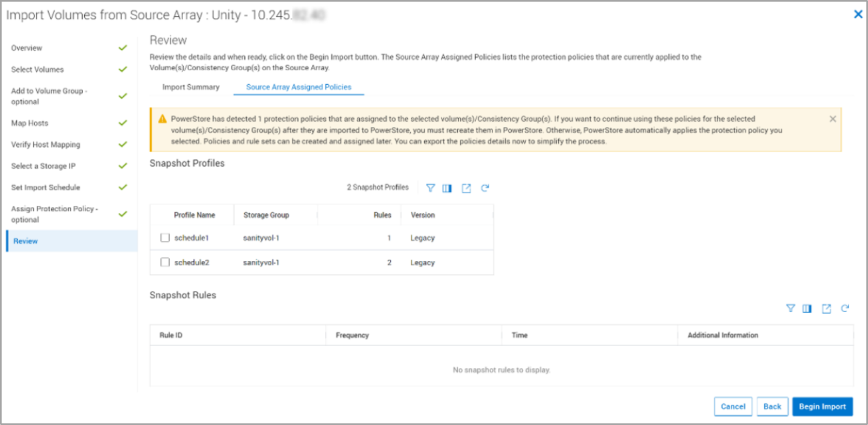Screen dimensions: 868x425
Task: Open Add to Volume Group step
Action: click(x=49, y=96)
